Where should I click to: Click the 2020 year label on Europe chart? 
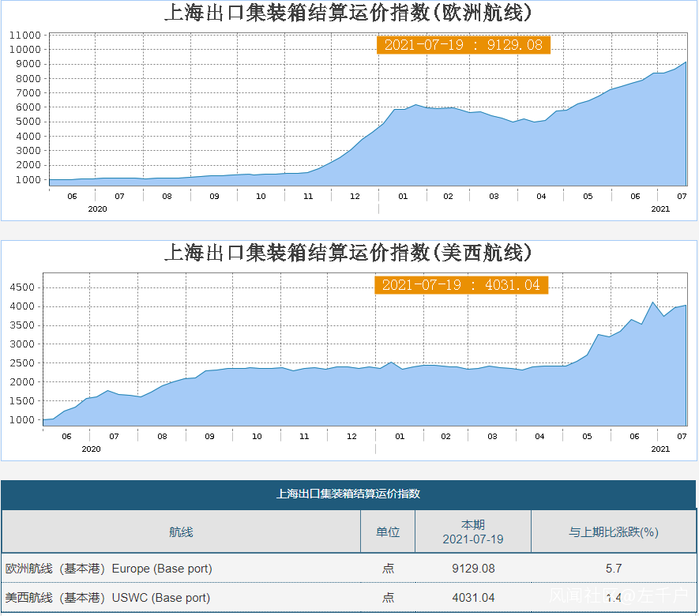97,208
